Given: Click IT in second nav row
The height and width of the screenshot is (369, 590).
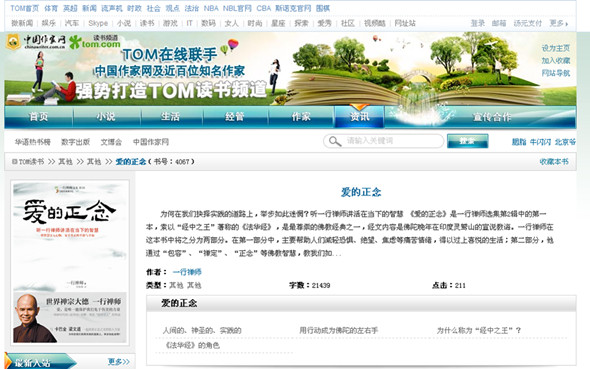Looking at the screenshot, I should coord(189,23).
